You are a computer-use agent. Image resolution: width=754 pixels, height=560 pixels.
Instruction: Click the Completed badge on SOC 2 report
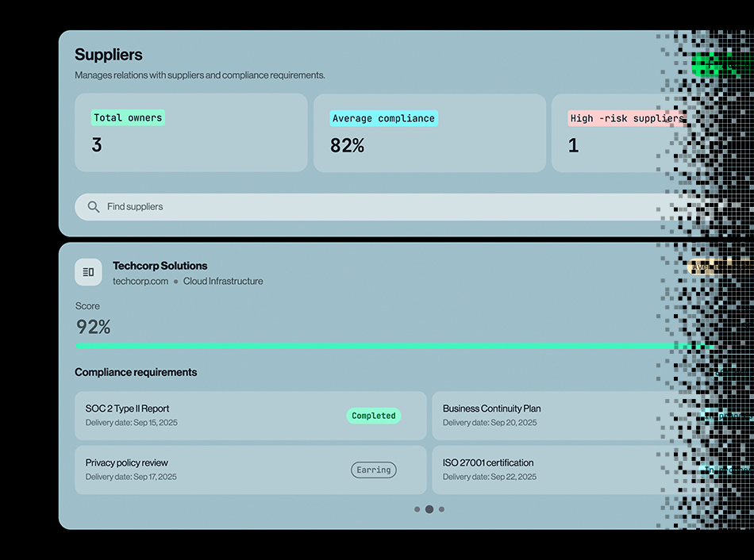(374, 416)
